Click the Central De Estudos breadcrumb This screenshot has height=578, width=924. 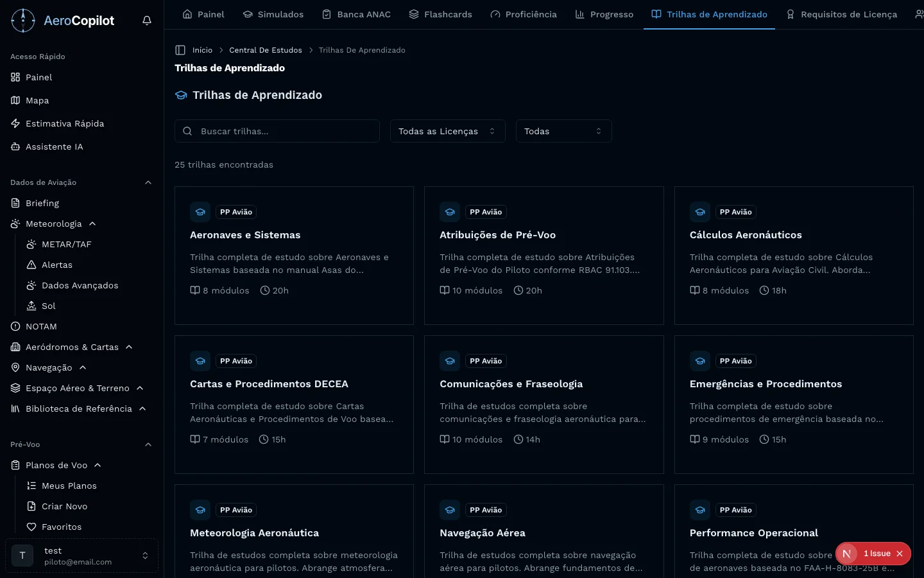point(265,49)
